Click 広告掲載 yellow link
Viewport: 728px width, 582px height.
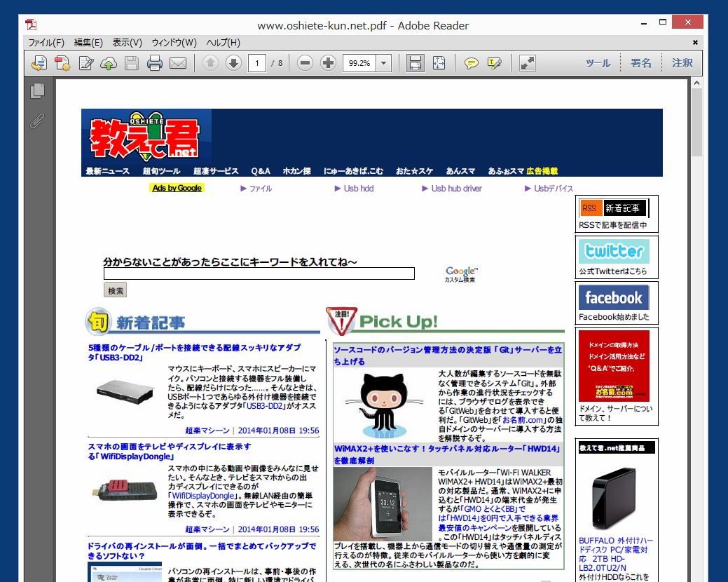pyautogui.click(x=542, y=171)
